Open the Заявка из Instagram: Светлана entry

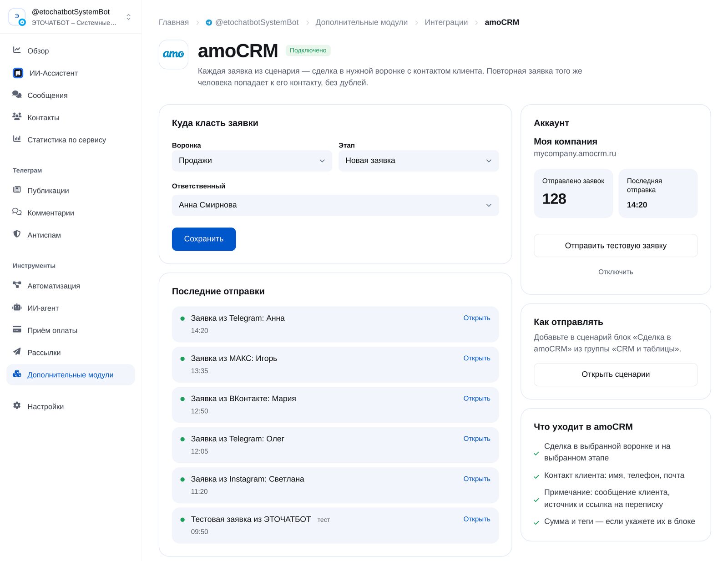(x=477, y=479)
